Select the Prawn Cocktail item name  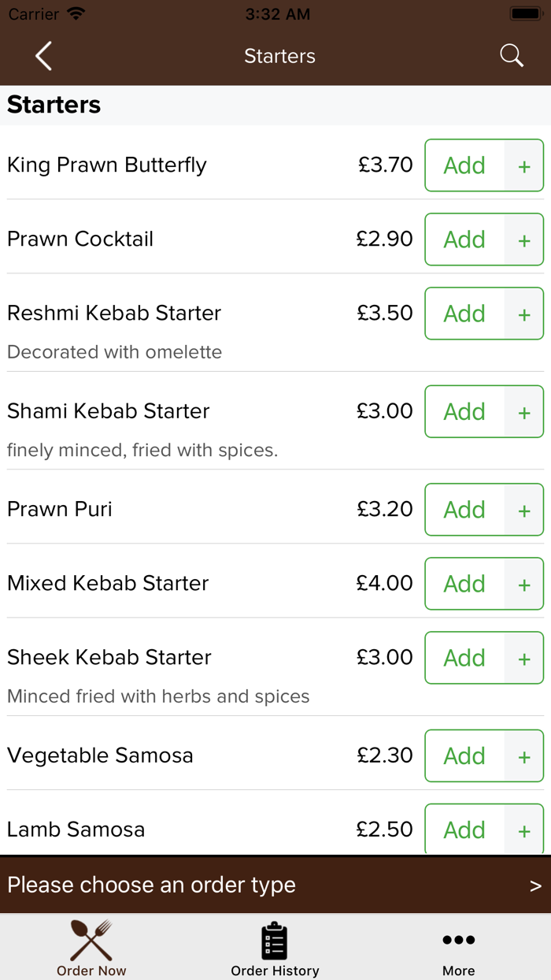tap(80, 239)
